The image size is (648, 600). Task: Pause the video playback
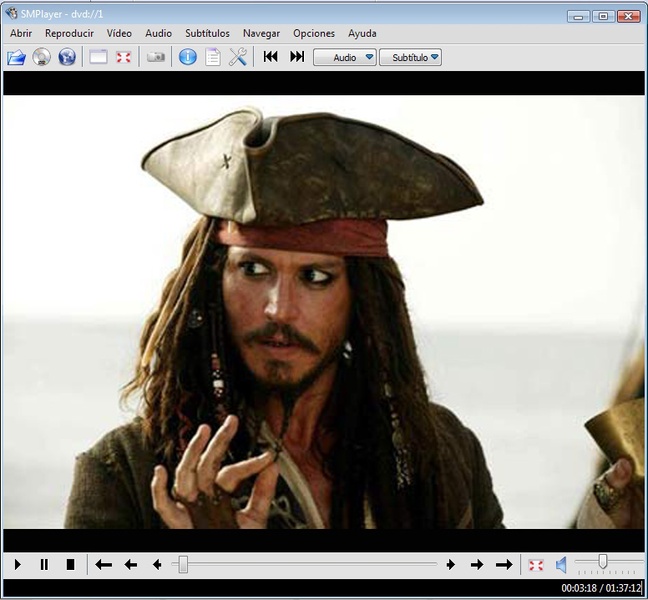coord(44,564)
